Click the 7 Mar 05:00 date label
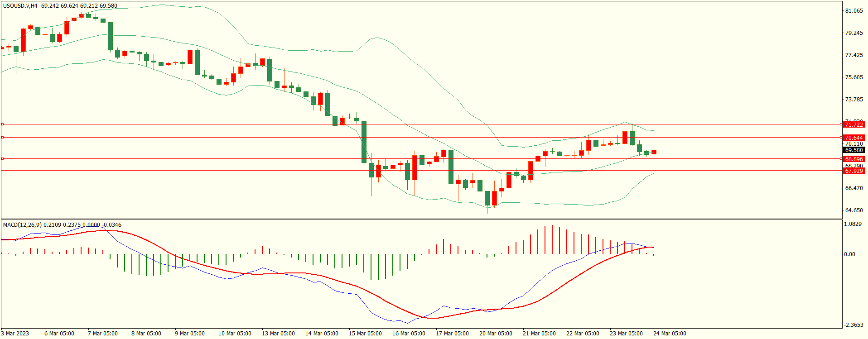868x339 pixels. 103,334
